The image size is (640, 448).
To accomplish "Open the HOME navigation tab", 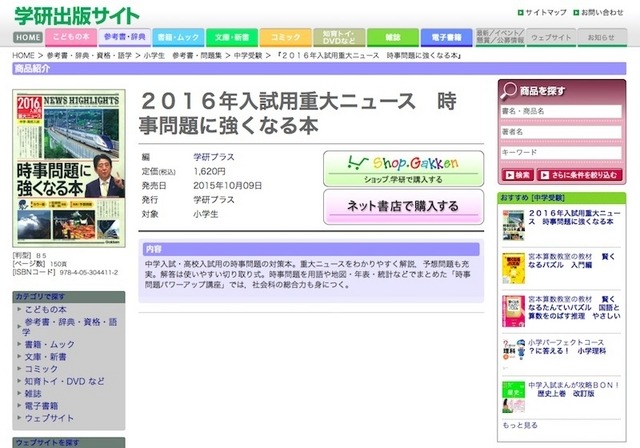I will 28,37.
